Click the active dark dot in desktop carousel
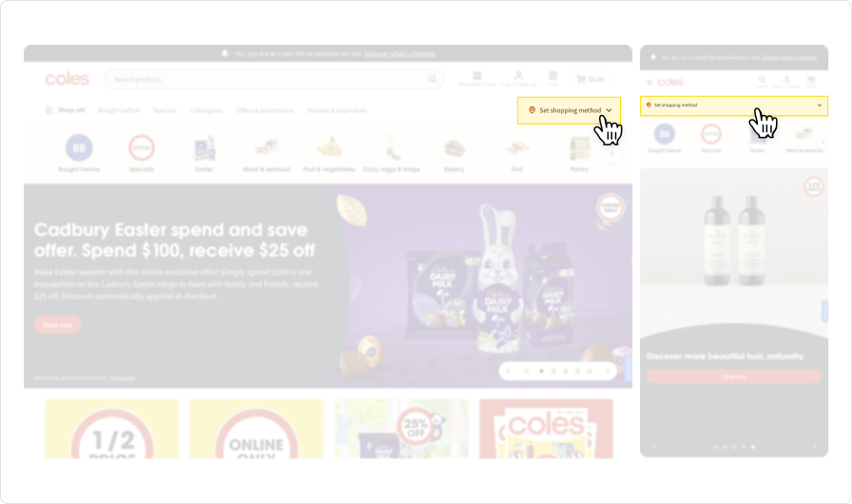This screenshot has height=504, width=852. point(541,371)
